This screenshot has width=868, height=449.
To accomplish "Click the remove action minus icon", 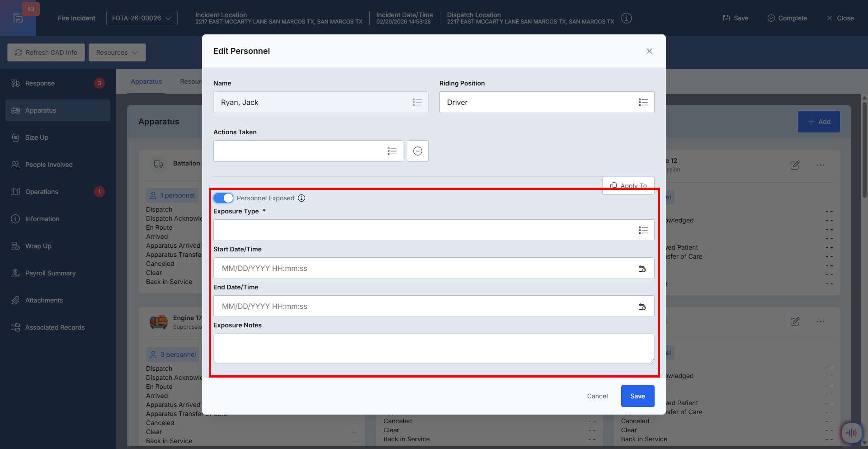I will (x=417, y=151).
